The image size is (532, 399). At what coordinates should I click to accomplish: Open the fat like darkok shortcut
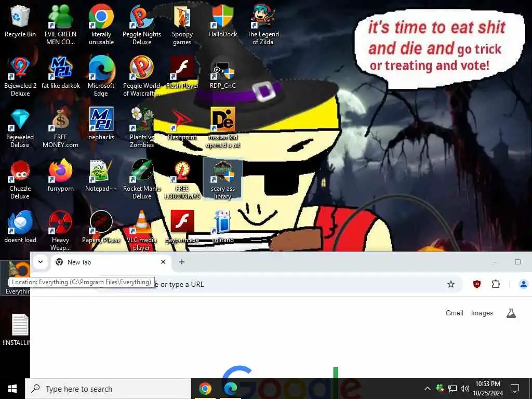pyautogui.click(x=60, y=72)
